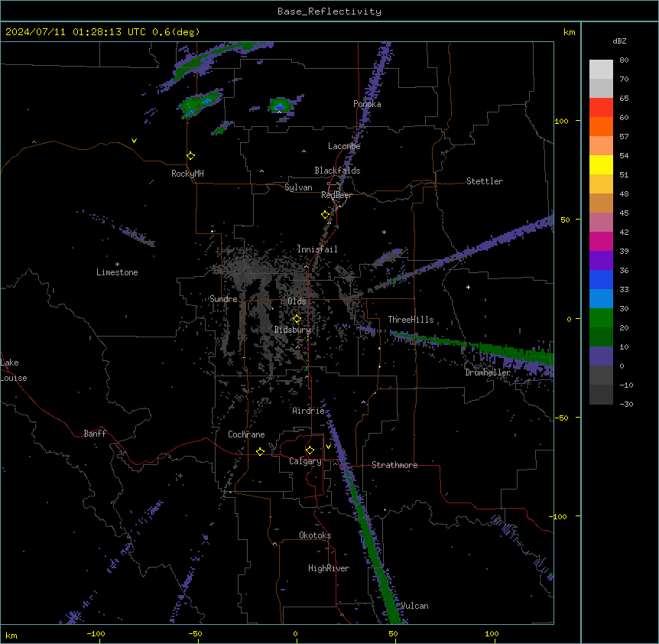Select the red 60-65 dBZ legend swatch

601,107
